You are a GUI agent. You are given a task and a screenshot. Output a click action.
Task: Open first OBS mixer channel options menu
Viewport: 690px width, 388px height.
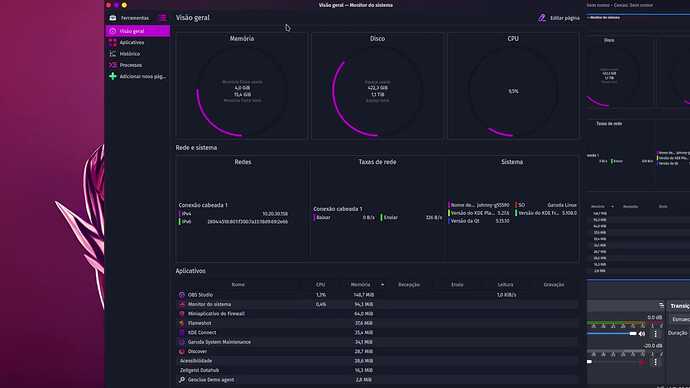655,334
